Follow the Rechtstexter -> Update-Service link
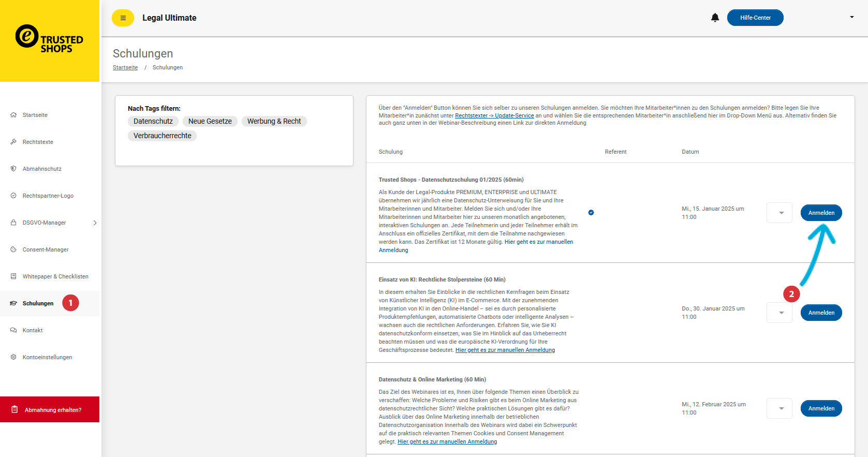Viewport: 868px width, 457px height. click(494, 115)
